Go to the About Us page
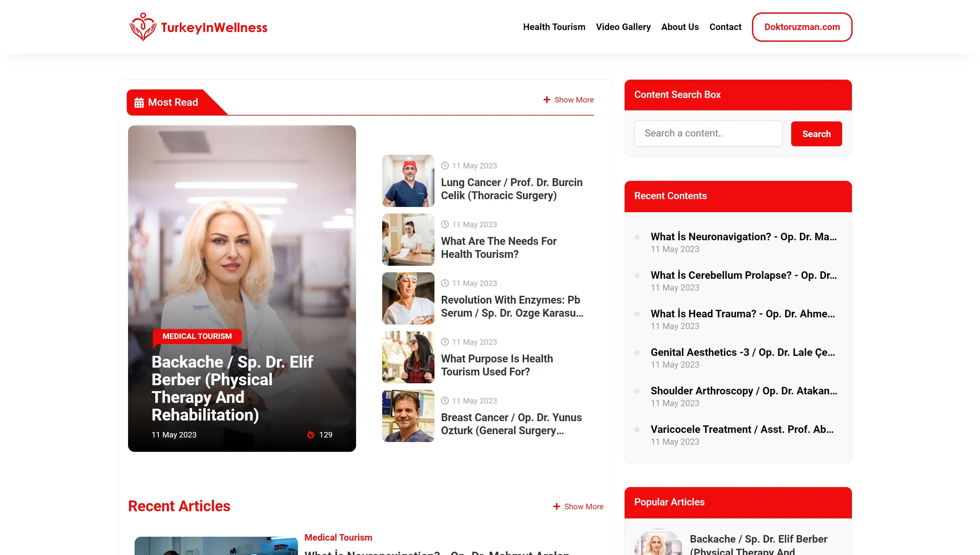Image resolution: width=980 pixels, height=555 pixels. pos(679,27)
